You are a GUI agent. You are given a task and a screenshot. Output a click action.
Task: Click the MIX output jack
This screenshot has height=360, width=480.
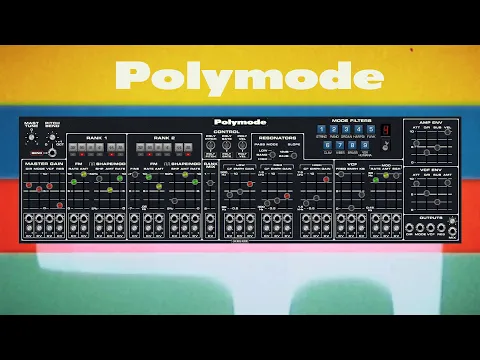[x=452, y=231]
